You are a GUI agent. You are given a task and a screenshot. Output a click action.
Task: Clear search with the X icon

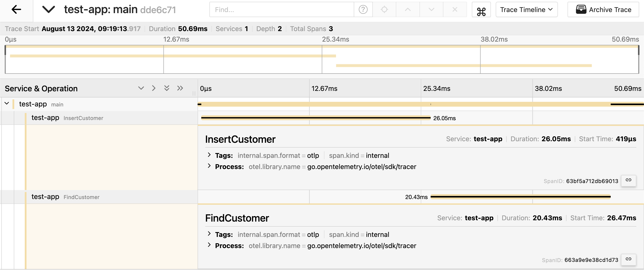(x=455, y=10)
